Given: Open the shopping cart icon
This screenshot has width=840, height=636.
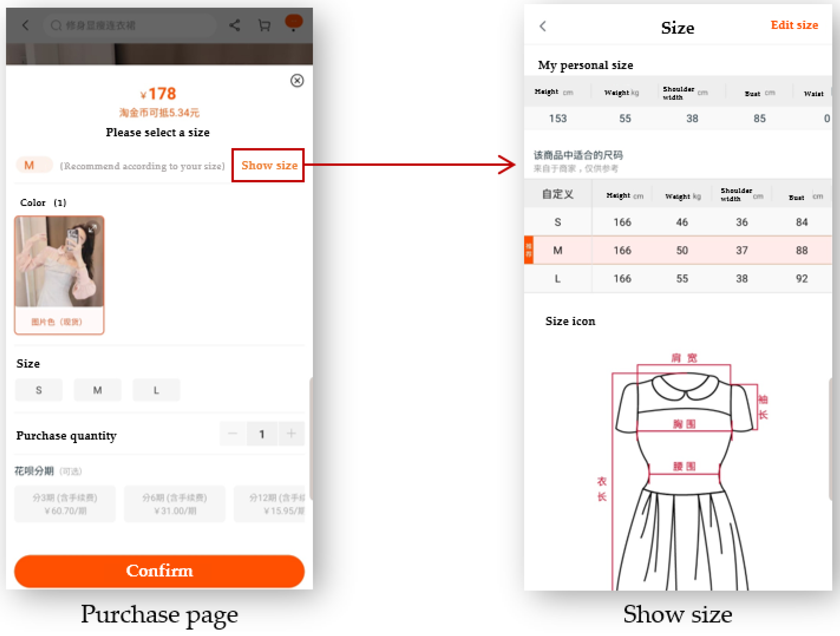Looking at the screenshot, I should (264, 25).
